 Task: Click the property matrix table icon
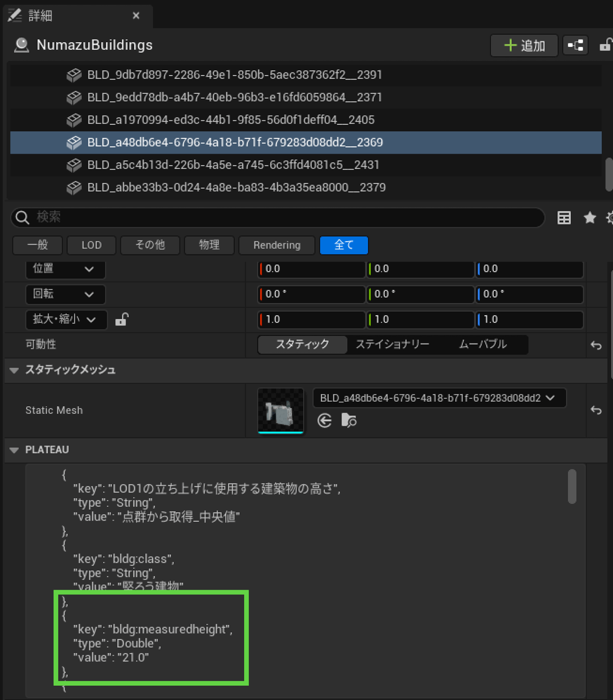point(564,218)
